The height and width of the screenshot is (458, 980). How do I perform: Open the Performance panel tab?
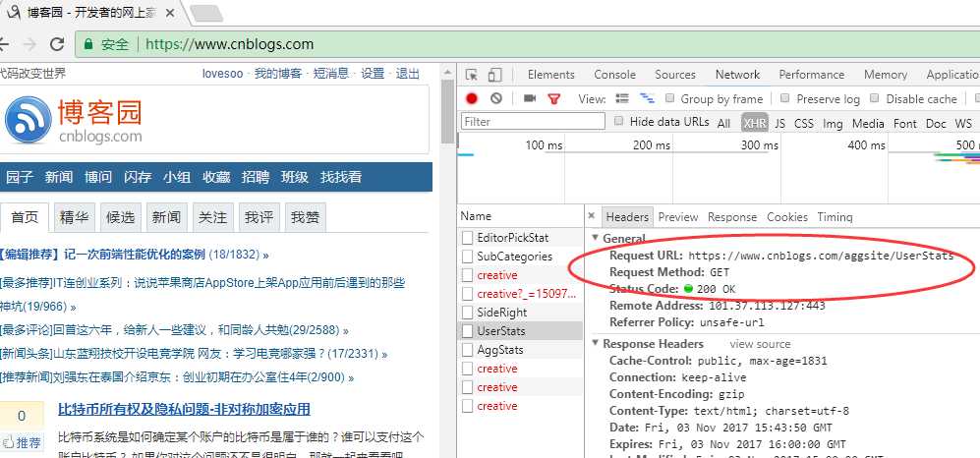(811, 75)
